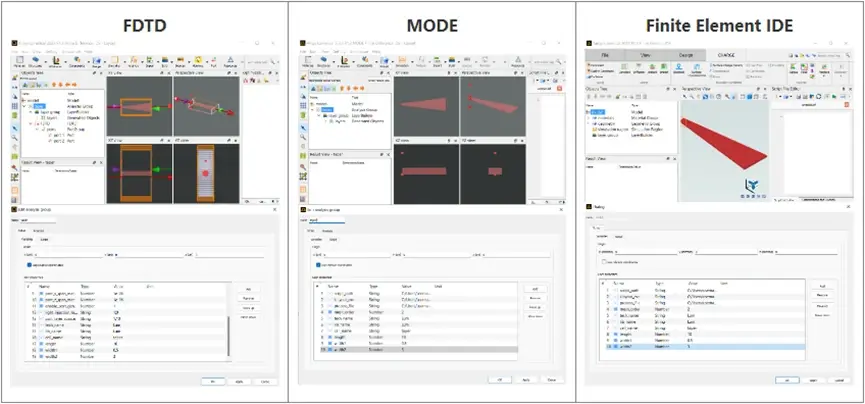The height and width of the screenshot is (404, 865).
Task: Click Remove button in MODE dialog
Action: pos(535,298)
